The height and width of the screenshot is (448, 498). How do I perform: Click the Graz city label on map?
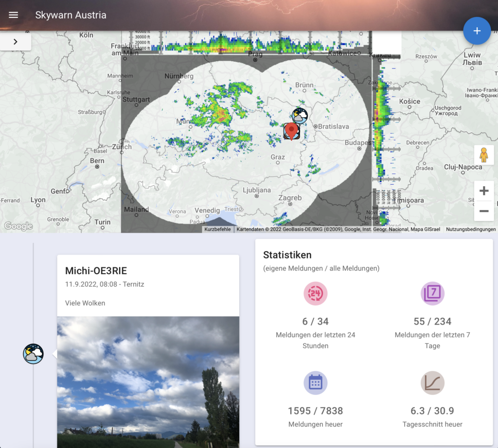click(278, 157)
